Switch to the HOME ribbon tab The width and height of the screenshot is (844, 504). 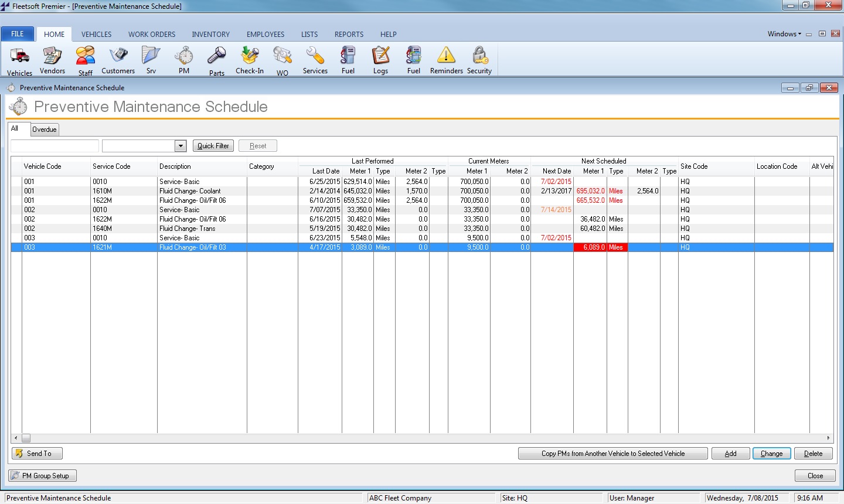[55, 34]
